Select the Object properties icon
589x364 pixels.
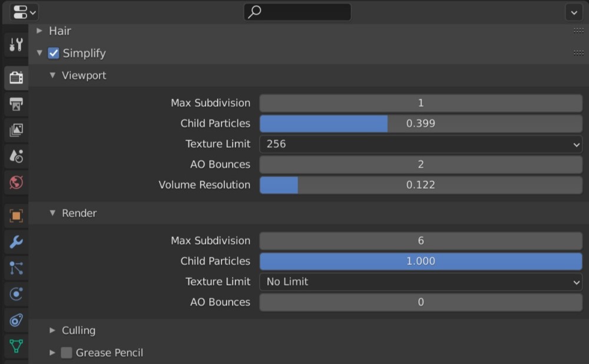[16, 216]
